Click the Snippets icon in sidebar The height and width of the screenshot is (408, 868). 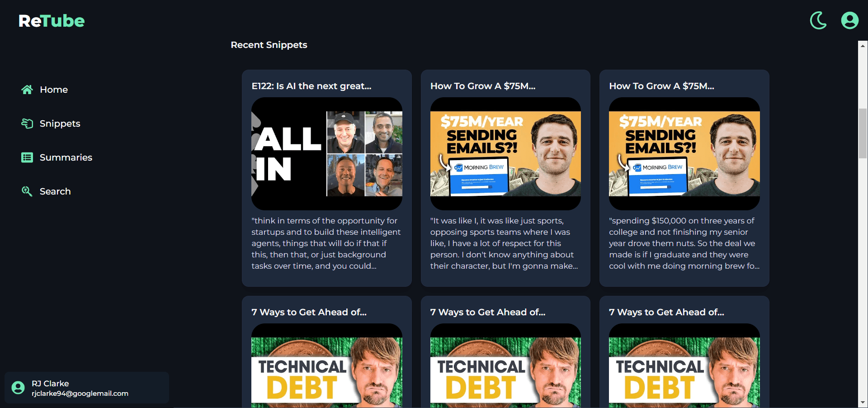(27, 123)
